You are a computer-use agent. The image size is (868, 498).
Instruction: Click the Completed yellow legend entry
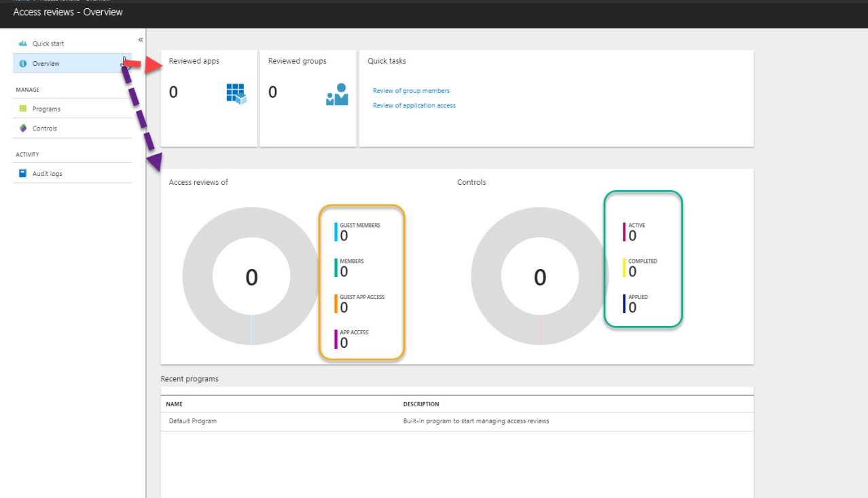pyautogui.click(x=624, y=268)
